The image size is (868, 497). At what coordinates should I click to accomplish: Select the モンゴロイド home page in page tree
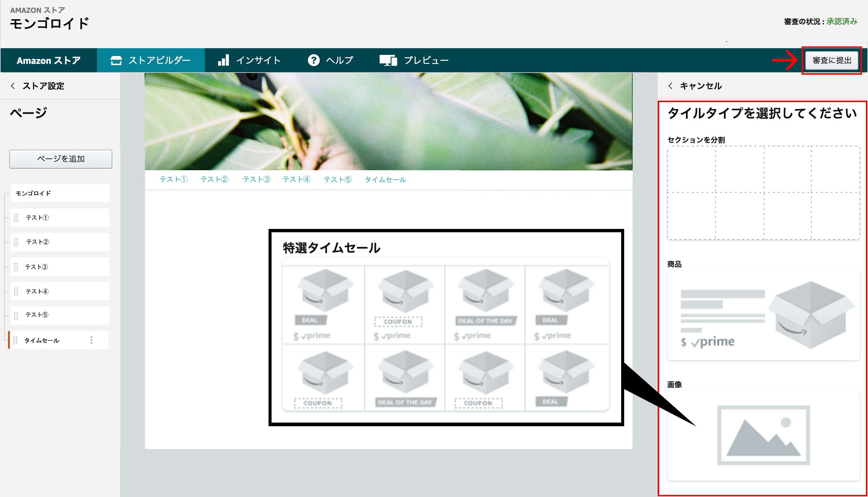click(60, 193)
